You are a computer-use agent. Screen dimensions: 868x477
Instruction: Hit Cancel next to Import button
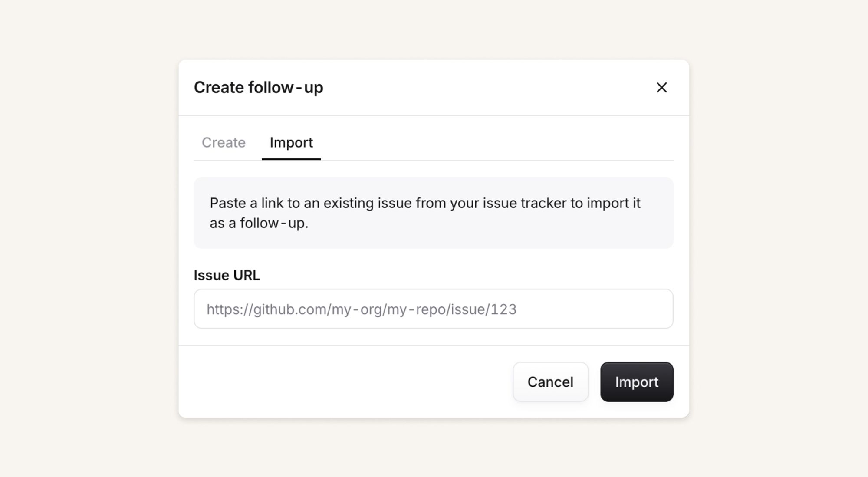[550, 382]
